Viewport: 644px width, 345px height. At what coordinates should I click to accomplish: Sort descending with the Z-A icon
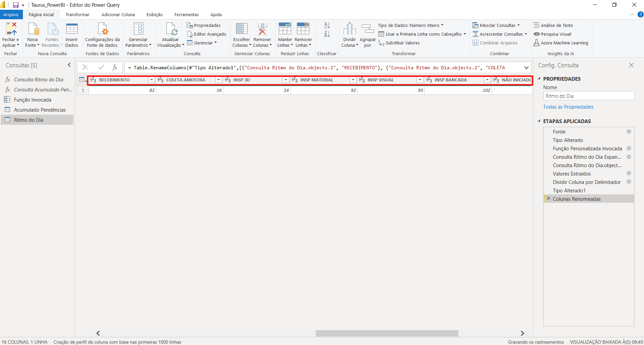[327, 34]
